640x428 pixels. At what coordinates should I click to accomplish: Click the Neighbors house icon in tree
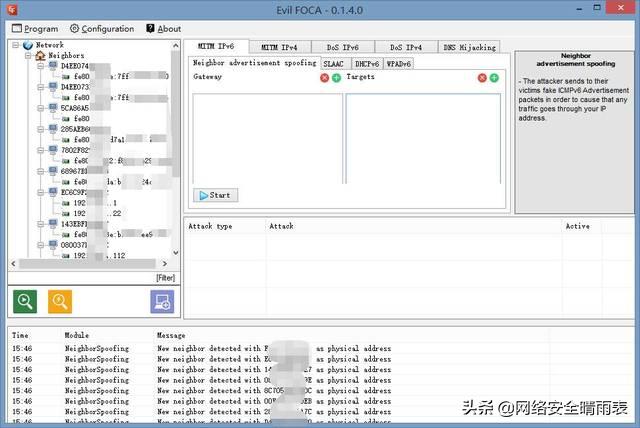click(40, 55)
